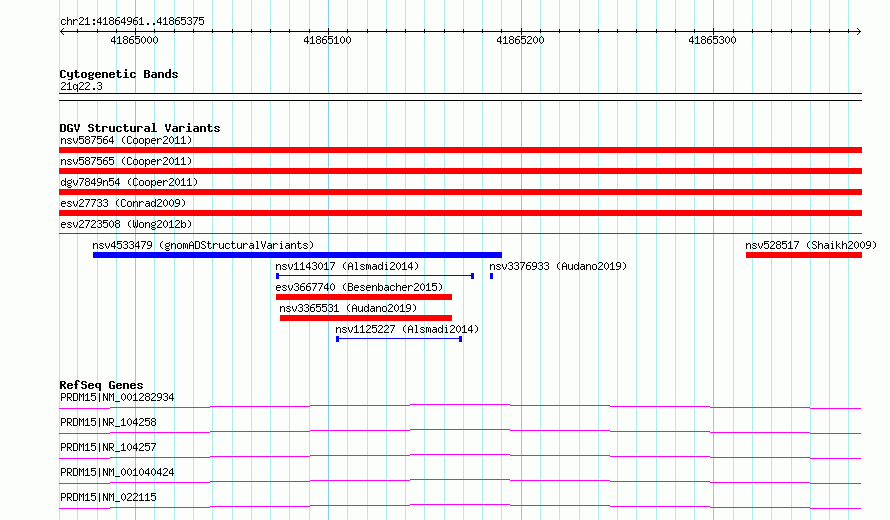Click the esv27733 (Conrad2009) variant label

(123, 203)
